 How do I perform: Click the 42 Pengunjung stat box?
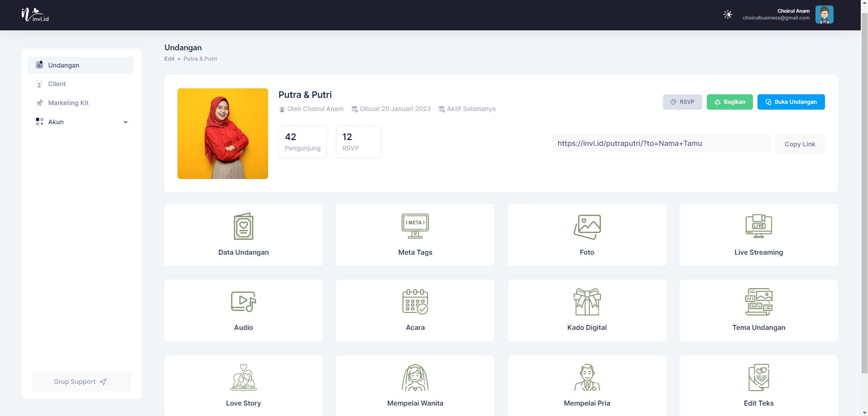tap(302, 142)
